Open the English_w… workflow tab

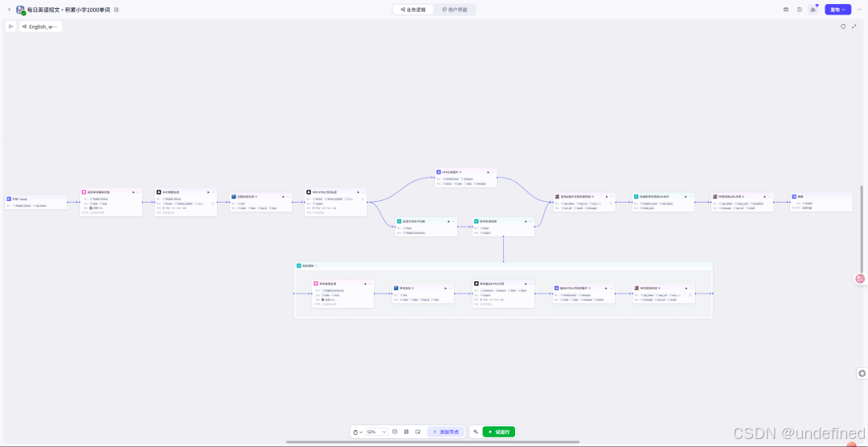(x=40, y=27)
